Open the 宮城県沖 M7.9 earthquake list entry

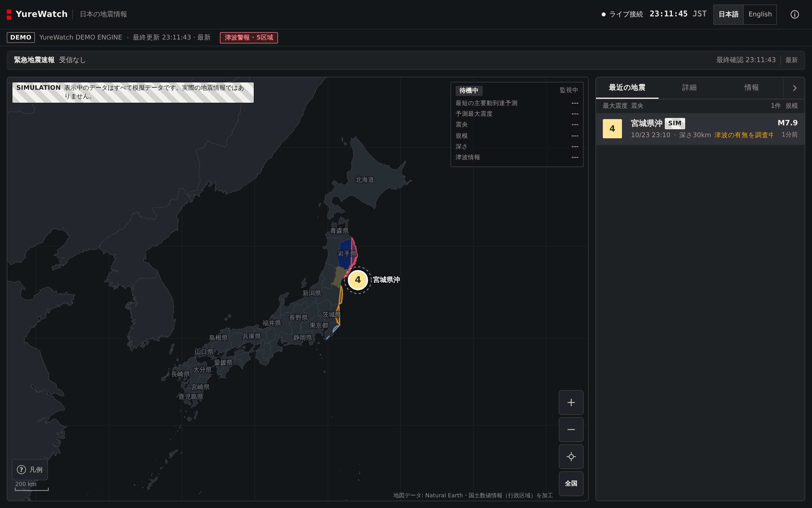[700, 129]
